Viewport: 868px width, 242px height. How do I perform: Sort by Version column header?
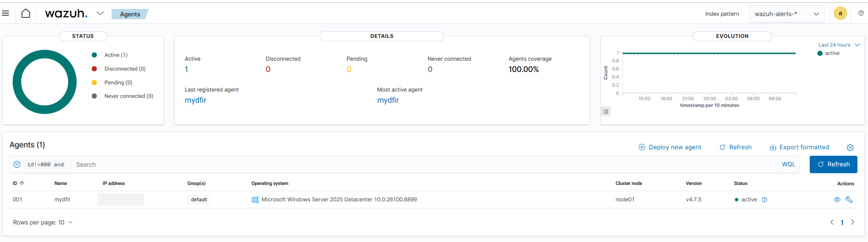click(693, 183)
